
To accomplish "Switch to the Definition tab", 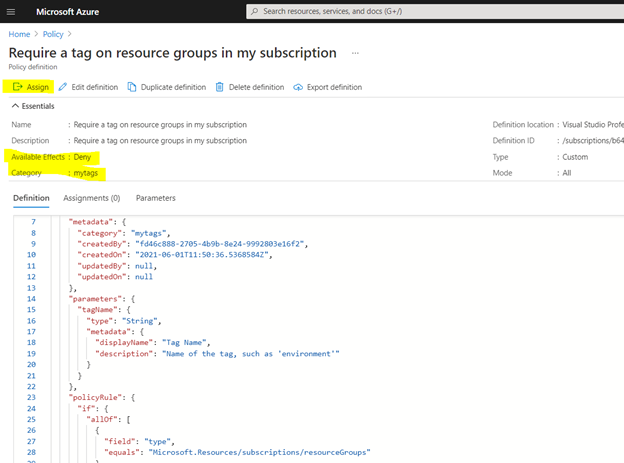I will [x=31, y=198].
